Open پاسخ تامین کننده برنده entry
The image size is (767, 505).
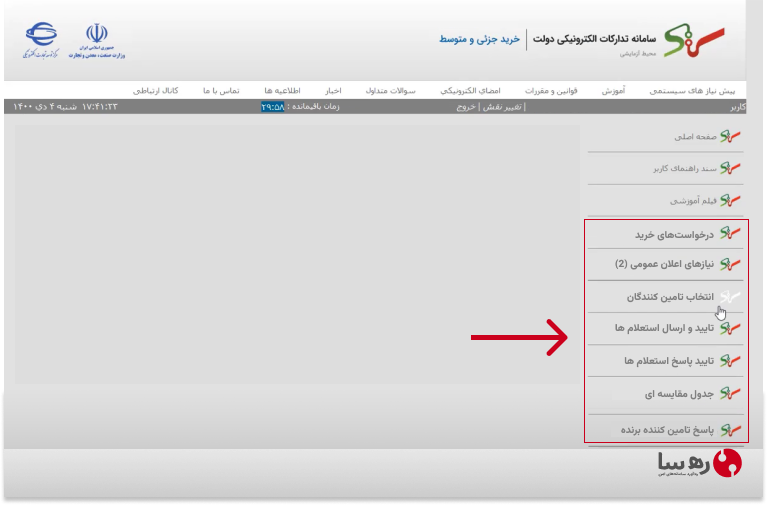(667, 430)
